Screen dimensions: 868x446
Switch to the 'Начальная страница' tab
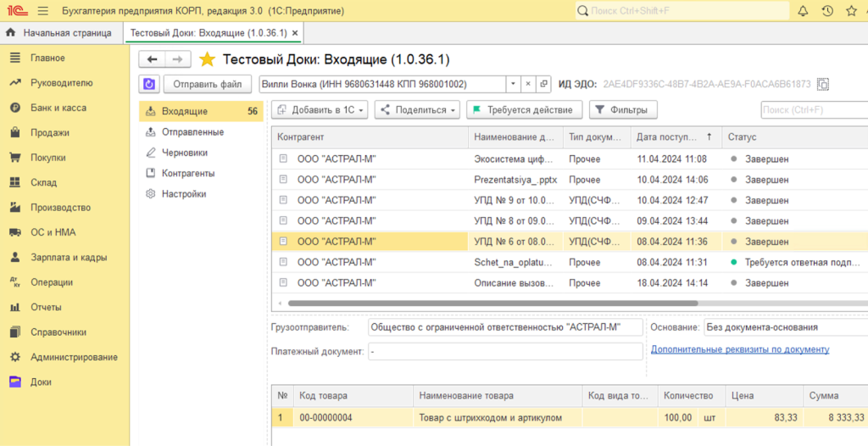coord(60,33)
